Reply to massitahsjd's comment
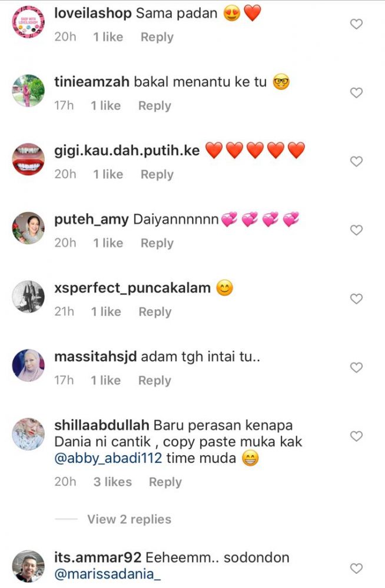The image size is (385, 588). point(155,380)
